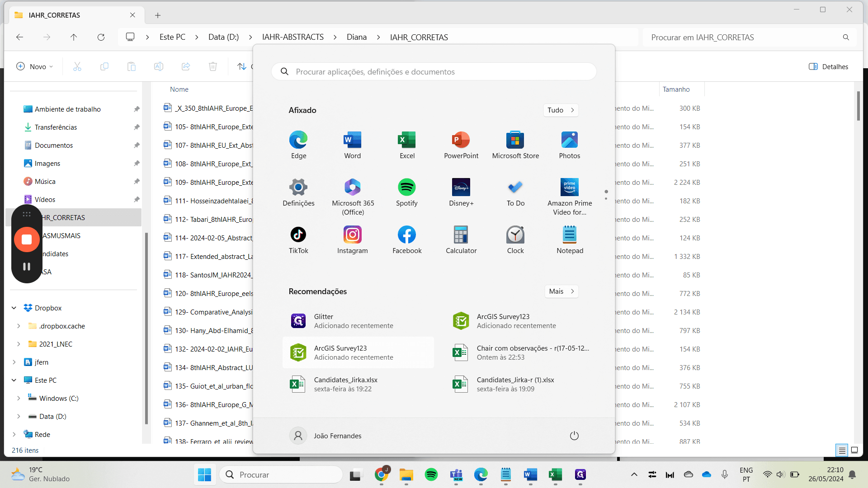Open Microsoft 365 (Office) app
Image resolution: width=868 pixels, height=488 pixels.
(353, 197)
